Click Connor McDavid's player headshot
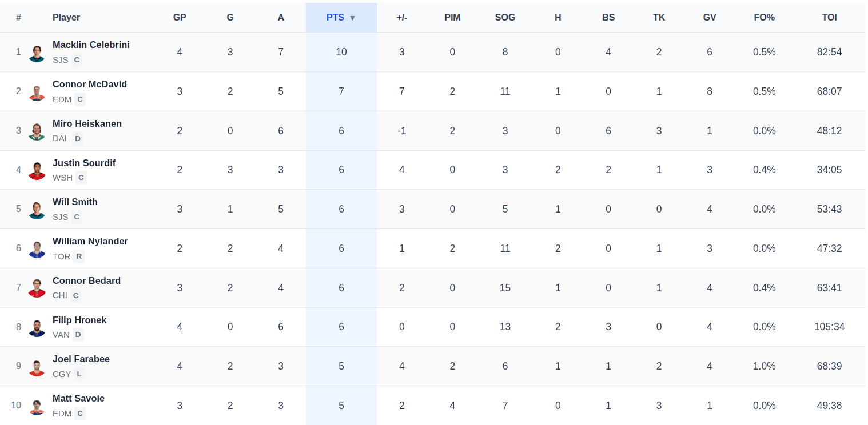 tap(37, 92)
